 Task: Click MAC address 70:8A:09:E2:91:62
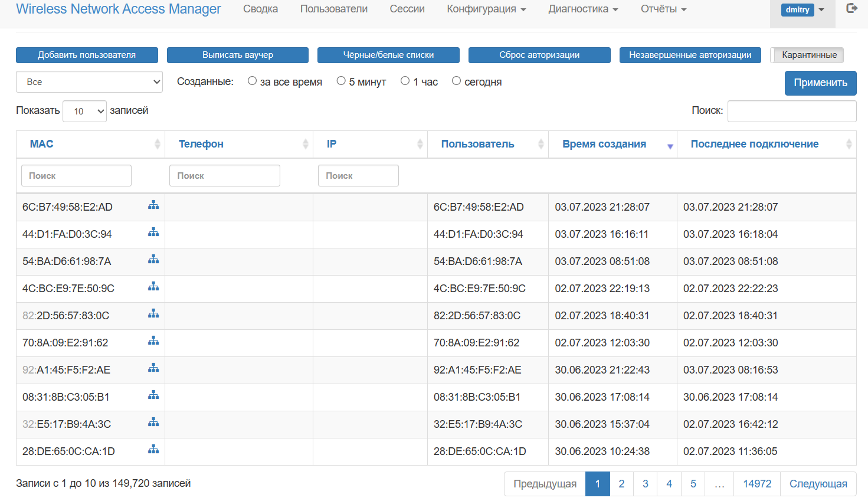pyautogui.click(x=65, y=343)
